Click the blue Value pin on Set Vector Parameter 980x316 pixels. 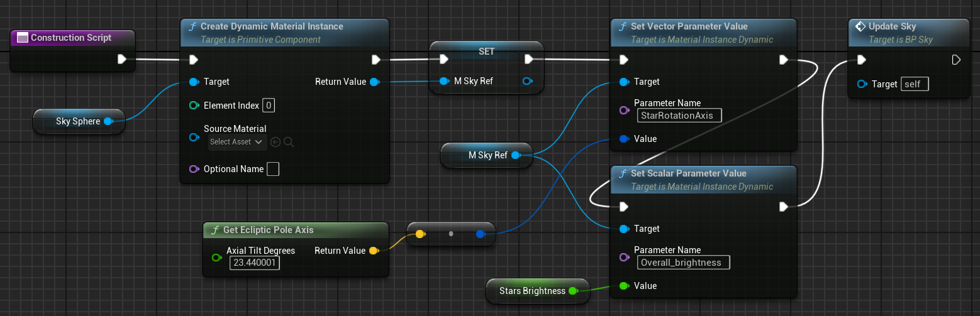pos(623,139)
